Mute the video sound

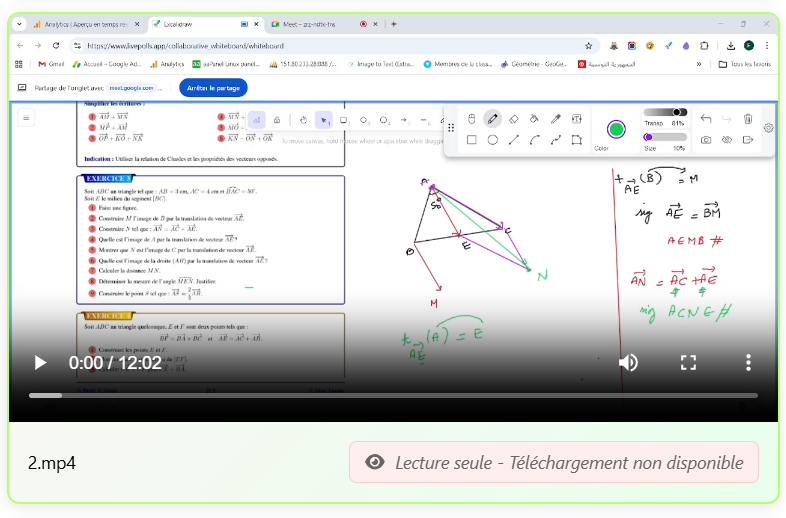628,362
